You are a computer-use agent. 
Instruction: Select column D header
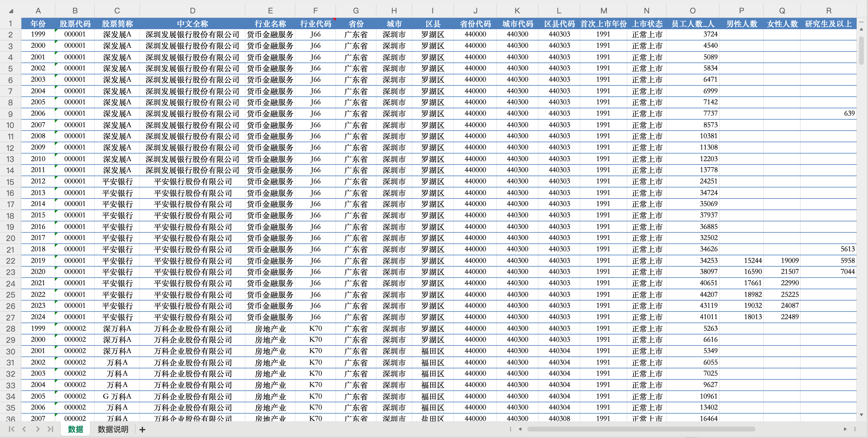[x=192, y=11]
